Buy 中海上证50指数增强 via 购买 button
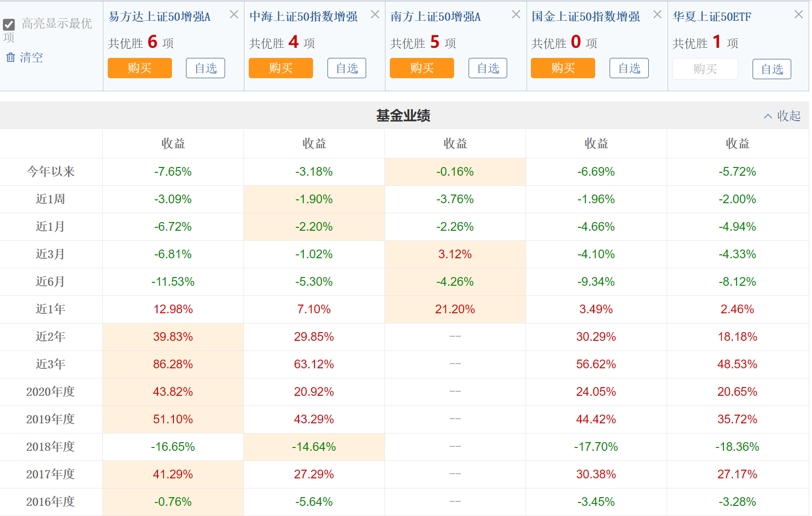Viewport: 812px width, 516px height. pos(281,68)
